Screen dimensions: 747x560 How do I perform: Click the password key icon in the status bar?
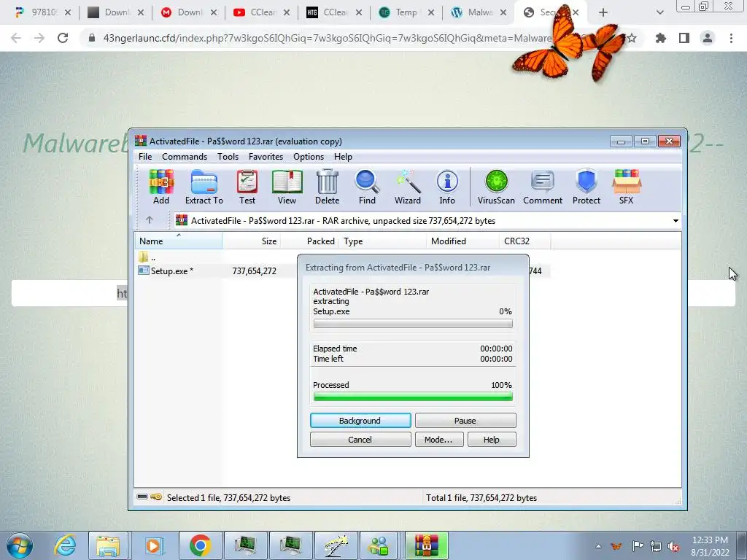[156, 497]
